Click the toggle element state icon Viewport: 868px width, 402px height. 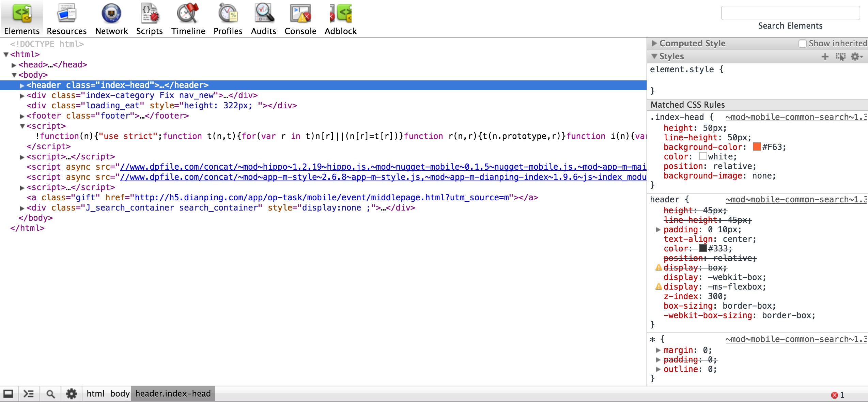point(840,57)
